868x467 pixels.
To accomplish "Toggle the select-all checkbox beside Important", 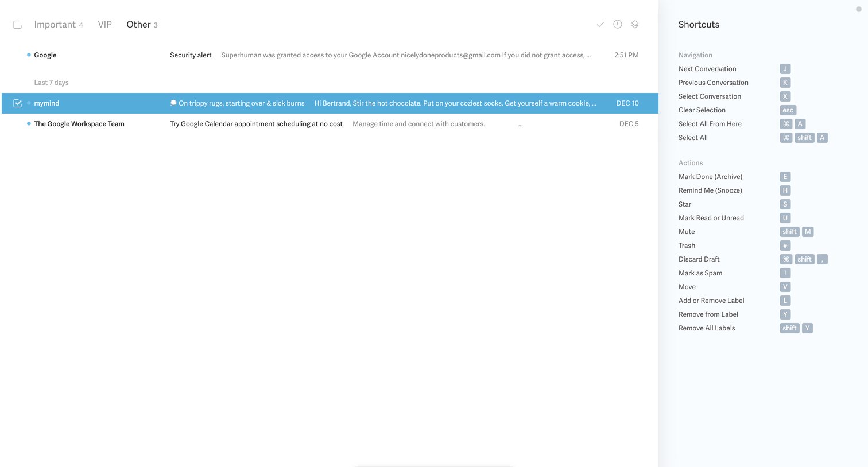I will coord(17,25).
